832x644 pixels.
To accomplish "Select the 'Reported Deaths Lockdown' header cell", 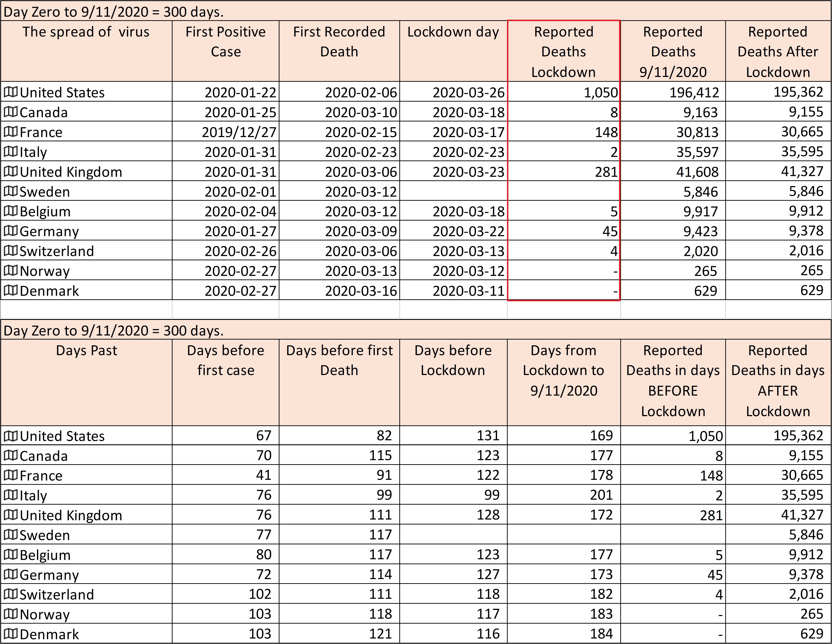I will (564, 51).
